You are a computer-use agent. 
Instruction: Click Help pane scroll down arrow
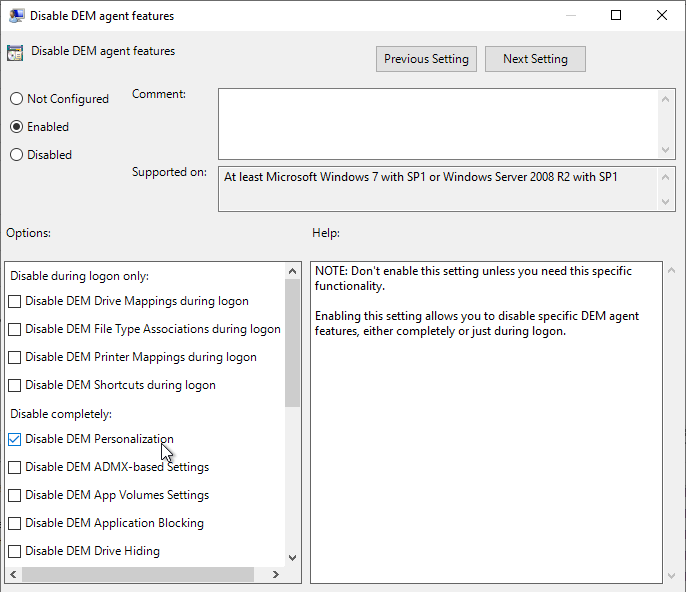(x=672, y=576)
